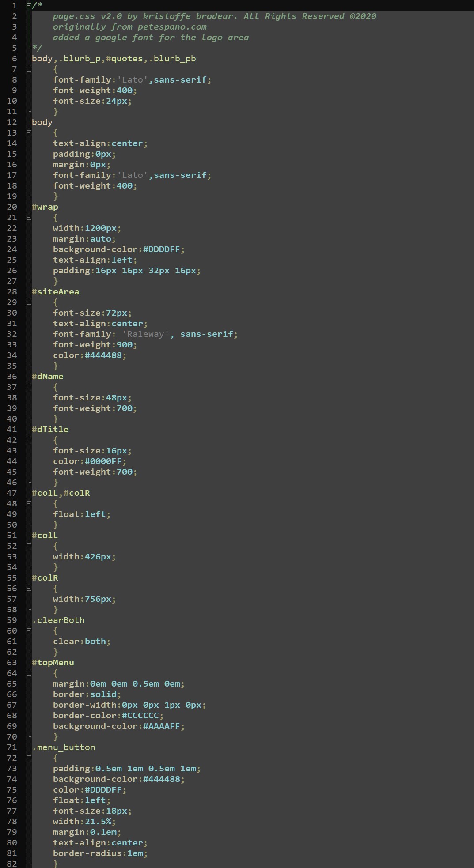Click 'border-color:#CCCCCC;' declaration

coord(108,716)
